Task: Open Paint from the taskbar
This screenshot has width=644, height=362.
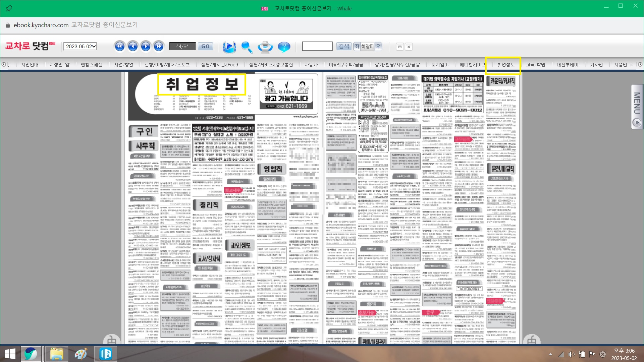Action: point(80,354)
